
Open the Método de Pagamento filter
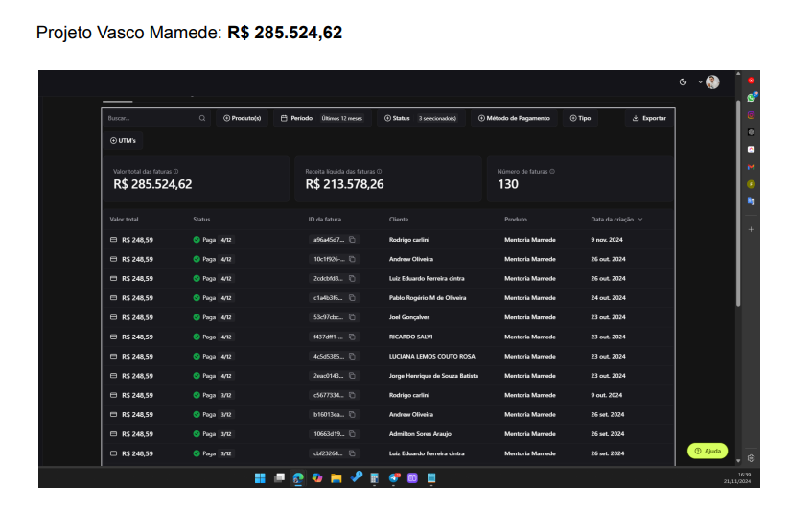[514, 118]
